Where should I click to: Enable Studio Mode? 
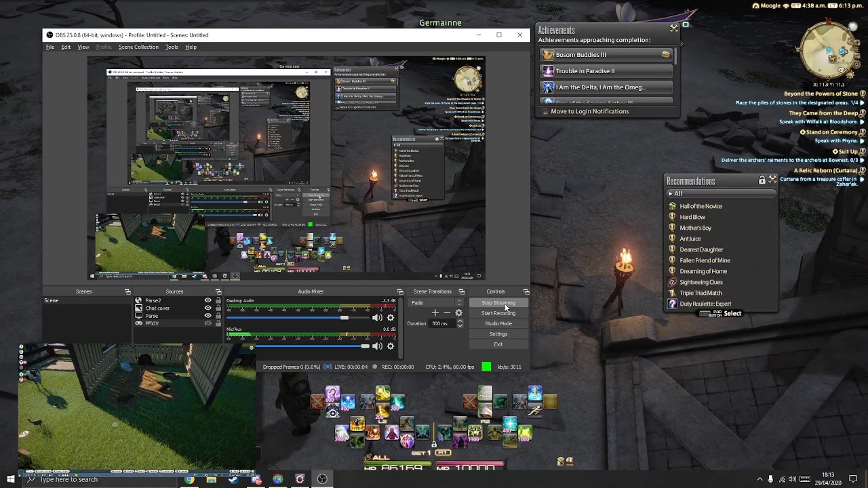(498, 323)
